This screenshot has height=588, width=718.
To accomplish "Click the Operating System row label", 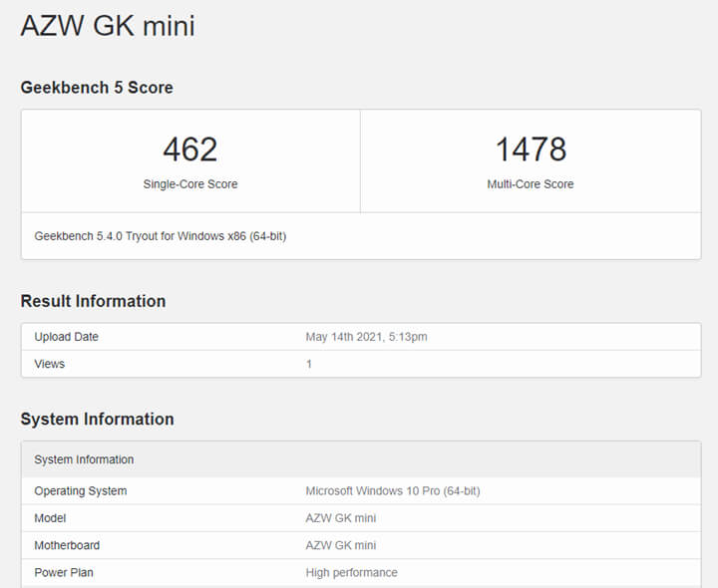I will point(81,491).
